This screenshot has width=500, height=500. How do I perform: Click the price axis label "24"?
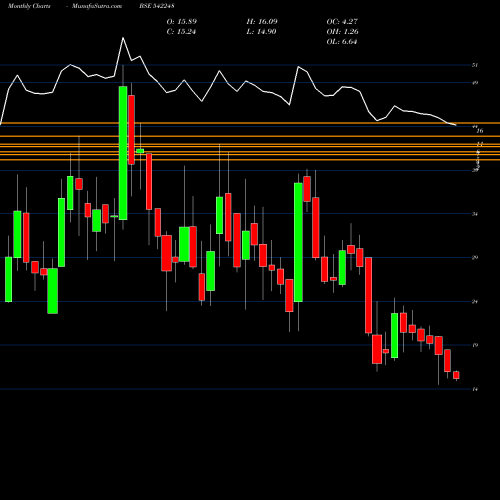click(x=475, y=302)
